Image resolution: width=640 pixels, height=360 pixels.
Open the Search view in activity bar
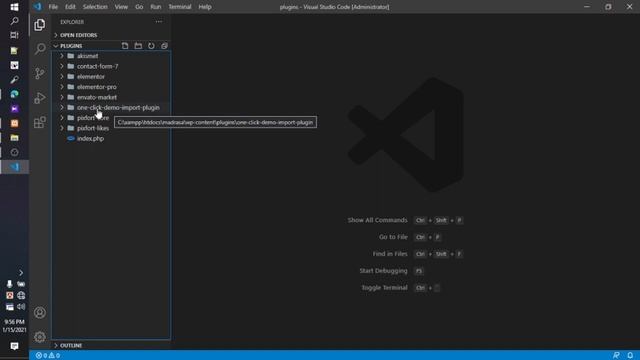pos(40,49)
